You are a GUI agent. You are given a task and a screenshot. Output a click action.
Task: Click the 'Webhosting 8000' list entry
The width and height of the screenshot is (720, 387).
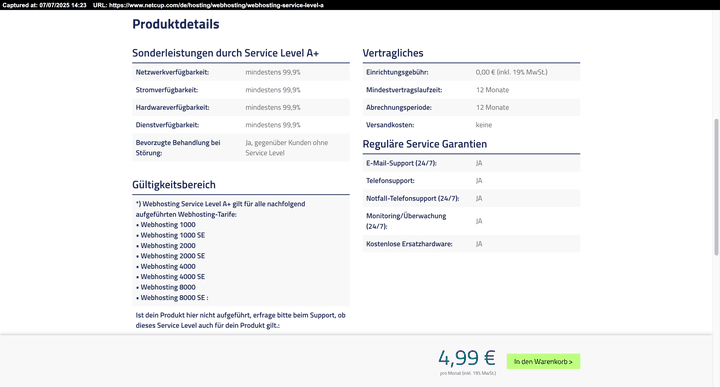coord(168,287)
